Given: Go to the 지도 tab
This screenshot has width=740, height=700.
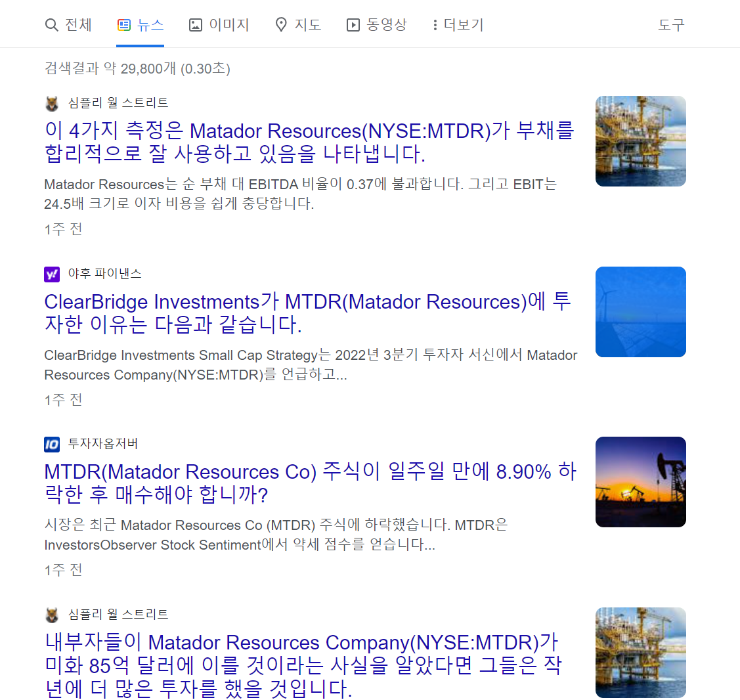Looking at the screenshot, I should (x=298, y=24).
